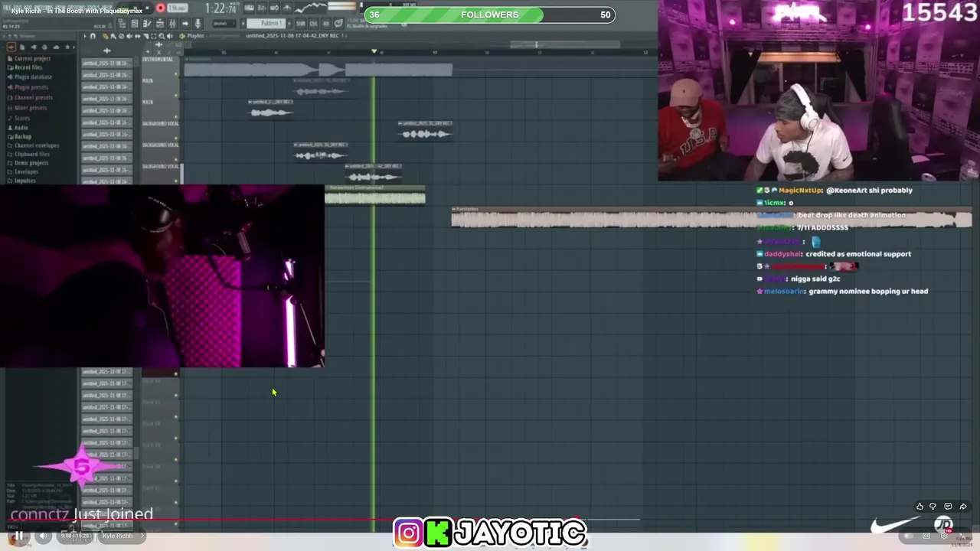The image size is (980, 551).
Task: Click the YouTube like thumbs-up icon
Action: (x=920, y=506)
